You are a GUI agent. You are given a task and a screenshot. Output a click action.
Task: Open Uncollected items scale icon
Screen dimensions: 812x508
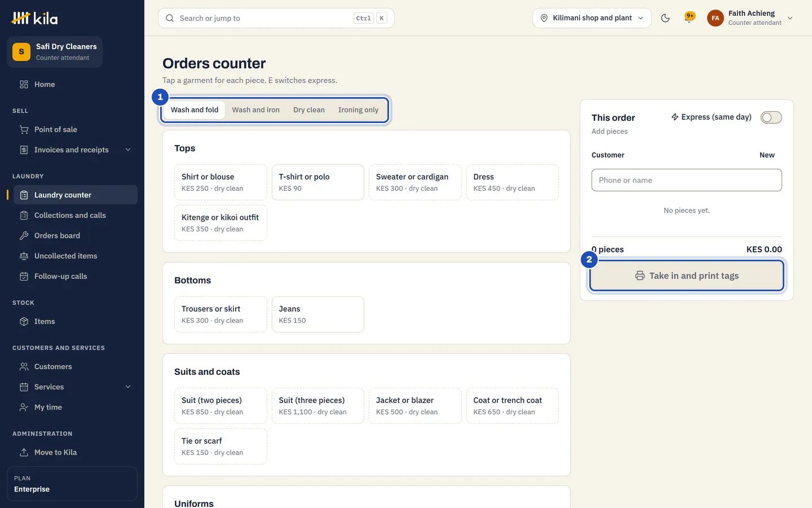[24, 256]
